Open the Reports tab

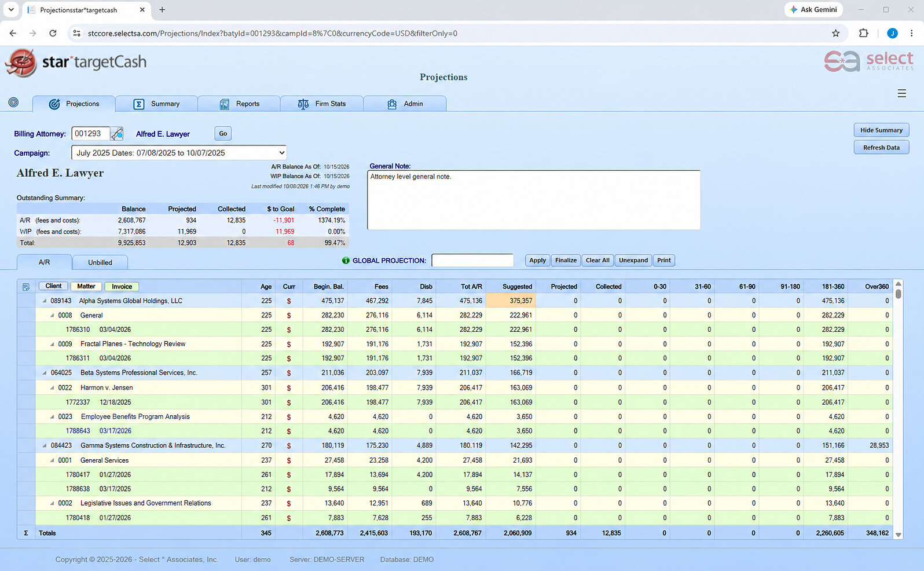(x=239, y=104)
